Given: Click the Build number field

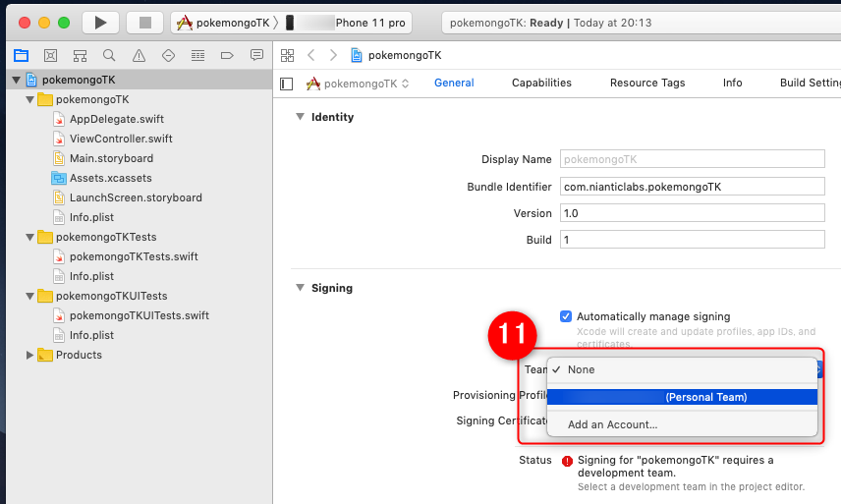Looking at the screenshot, I should click(x=693, y=240).
